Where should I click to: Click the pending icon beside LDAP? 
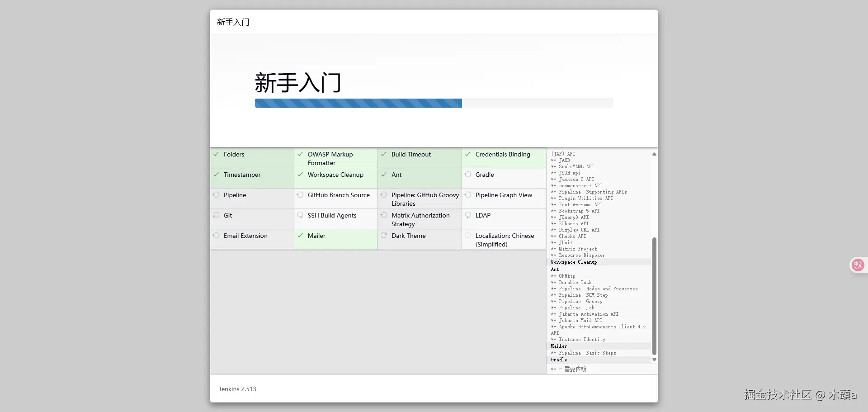click(468, 215)
